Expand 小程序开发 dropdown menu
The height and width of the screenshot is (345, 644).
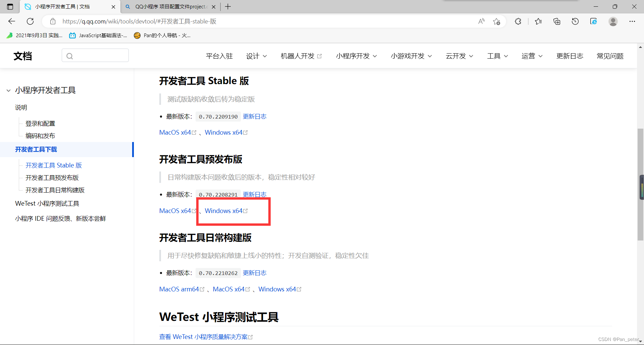[x=357, y=56]
